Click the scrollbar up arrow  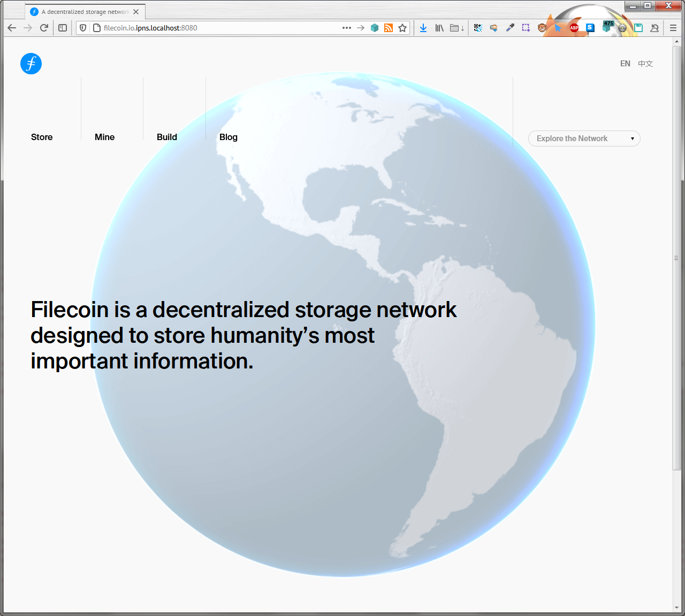tap(676, 41)
